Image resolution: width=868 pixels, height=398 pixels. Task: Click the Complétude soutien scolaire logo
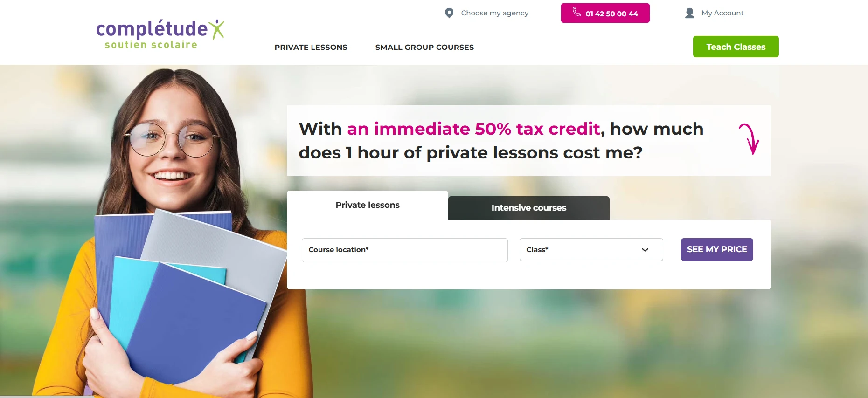[x=160, y=34]
